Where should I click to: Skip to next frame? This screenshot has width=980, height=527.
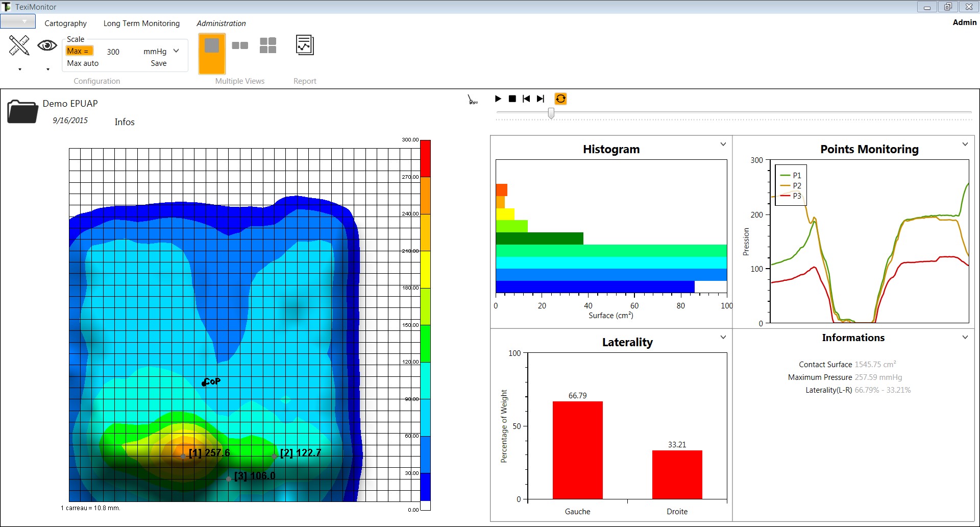pyautogui.click(x=541, y=99)
